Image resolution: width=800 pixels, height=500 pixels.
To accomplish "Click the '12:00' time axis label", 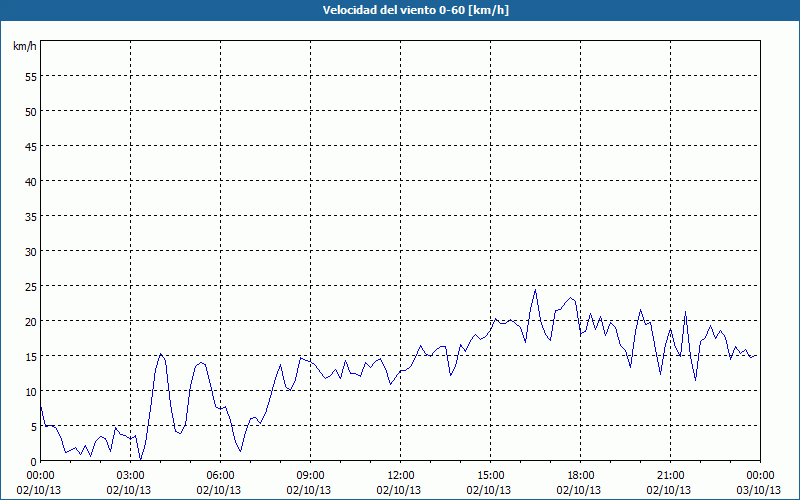I will click(x=401, y=476).
